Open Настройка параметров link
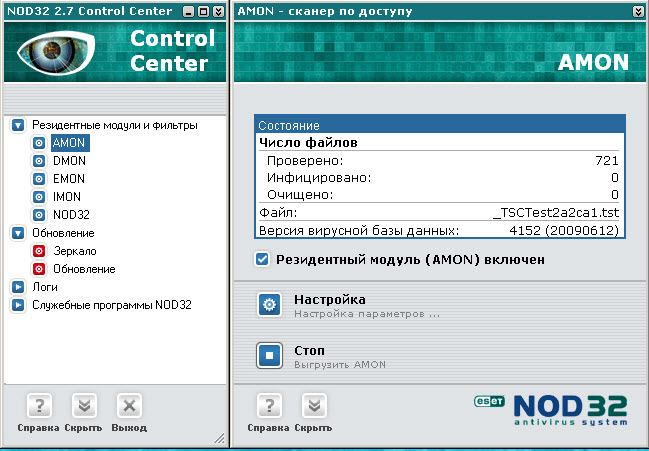The width and height of the screenshot is (649, 451). (367, 314)
